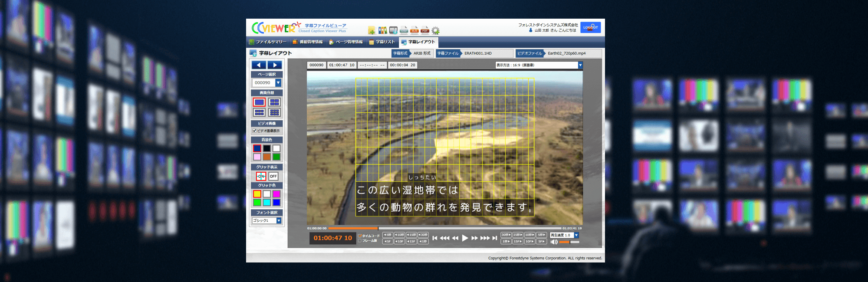Screen dimensions: 868x282
Task: Jump to end of video
Action: pyautogui.click(x=495, y=238)
